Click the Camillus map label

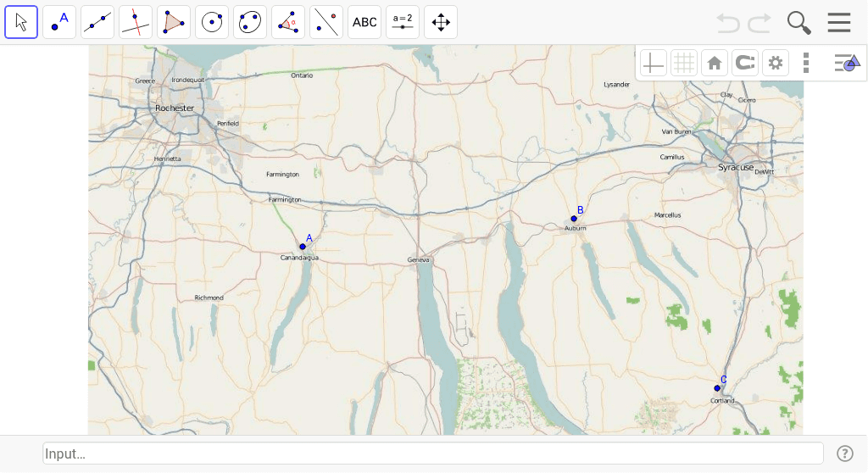click(672, 158)
